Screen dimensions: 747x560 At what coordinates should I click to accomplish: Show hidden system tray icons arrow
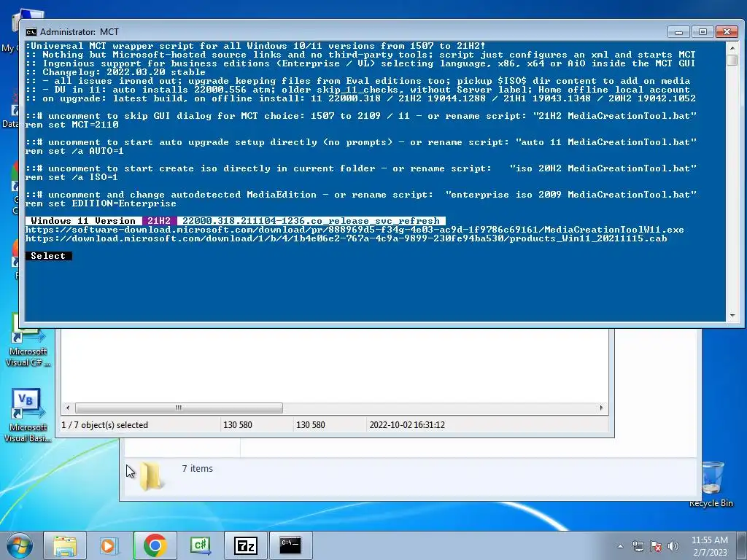(620, 546)
